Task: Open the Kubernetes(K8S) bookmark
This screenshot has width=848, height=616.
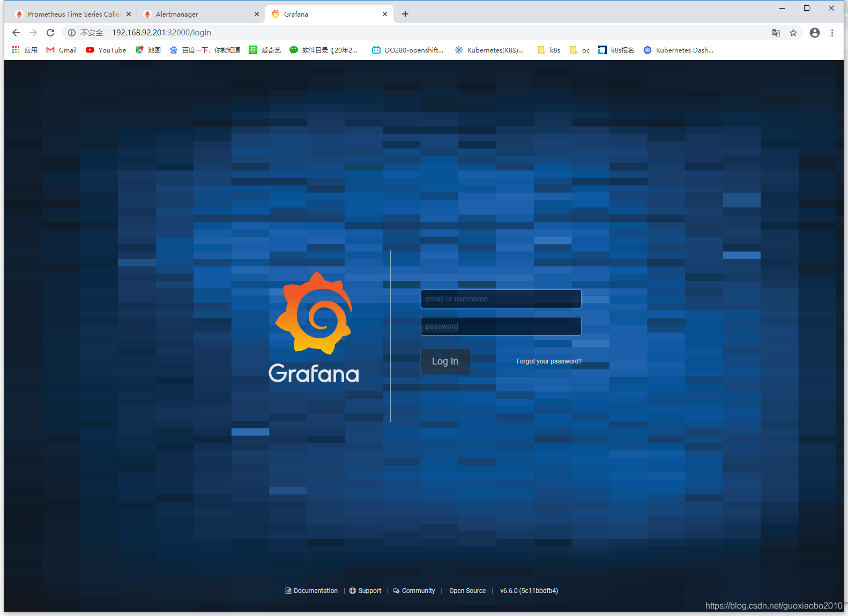Action: coord(489,50)
